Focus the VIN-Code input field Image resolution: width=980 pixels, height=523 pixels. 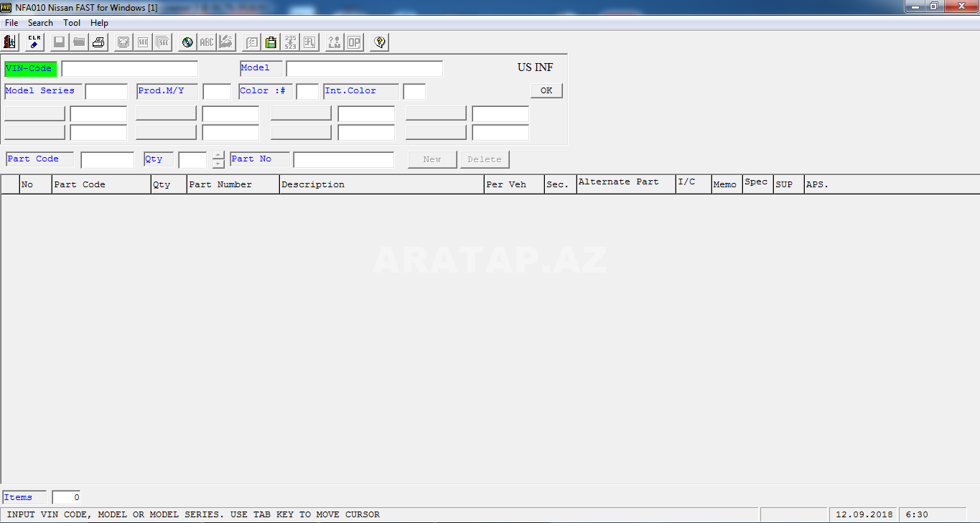click(x=130, y=69)
